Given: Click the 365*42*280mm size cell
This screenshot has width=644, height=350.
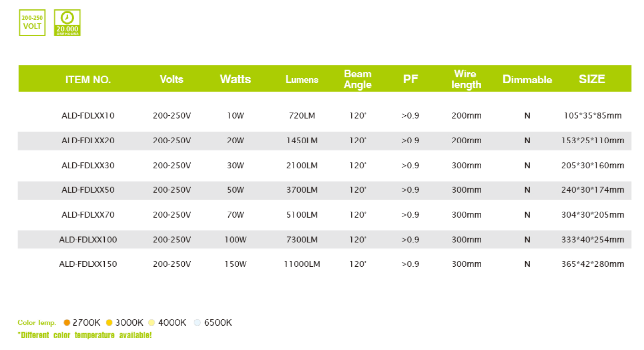Looking at the screenshot, I should point(593,264).
